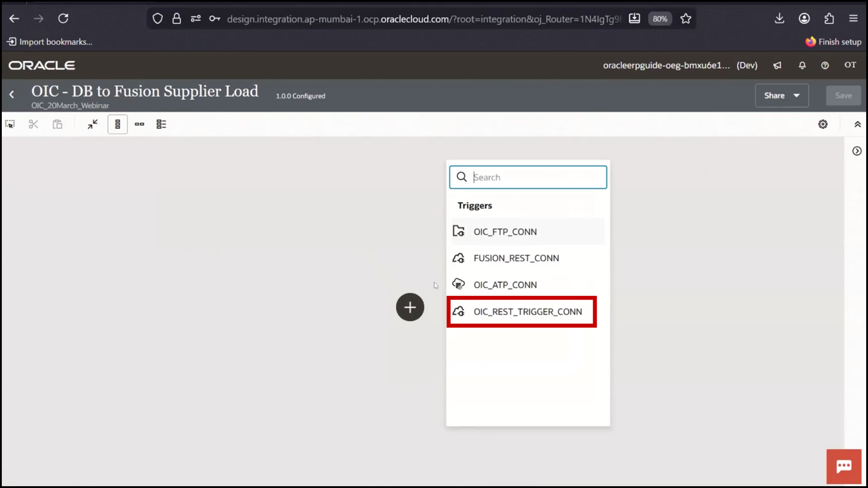Open site permissions icon in address bar
Image resolution: width=868 pixels, height=488 pixels.
(x=196, y=19)
